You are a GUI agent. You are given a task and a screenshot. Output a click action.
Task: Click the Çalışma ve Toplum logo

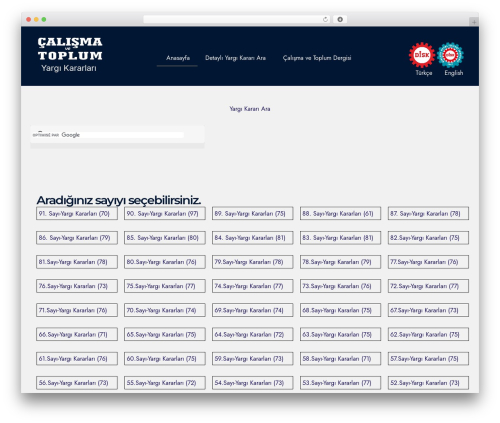(70, 54)
